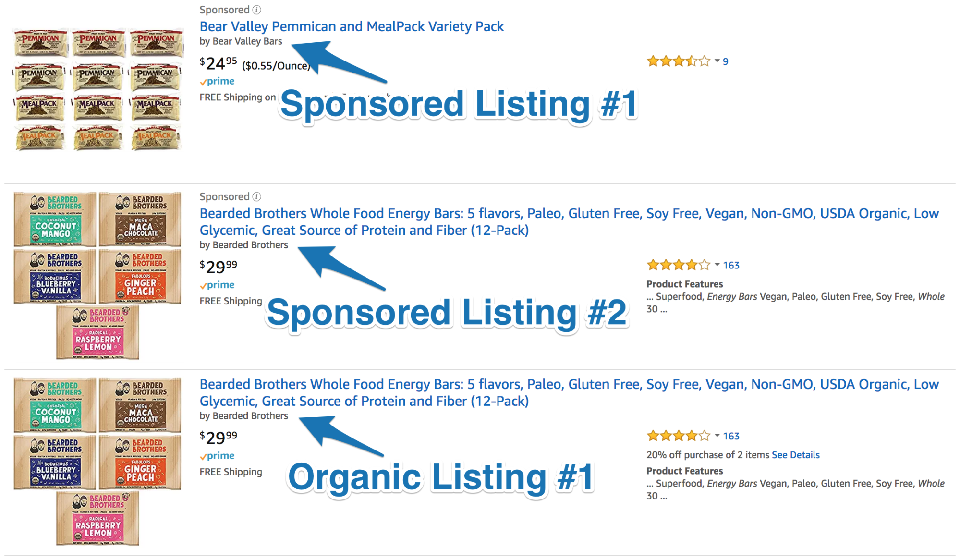This screenshot has height=560, width=960.
Task: Click star rating of sponsored Bearded Brothers bars
Action: 678,265
